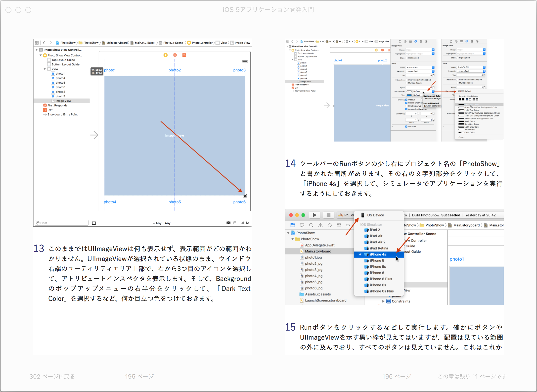This screenshot has height=392, width=537.
Task: Pick the blue Recently Used Colors swatch
Action: [467, 99]
